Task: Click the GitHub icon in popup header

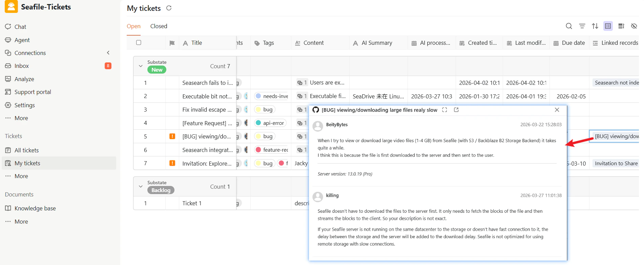Action: pos(316,110)
